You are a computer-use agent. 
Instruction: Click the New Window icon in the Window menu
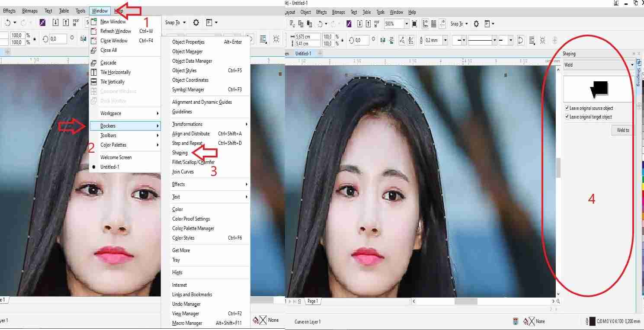(x=94, y=22)
